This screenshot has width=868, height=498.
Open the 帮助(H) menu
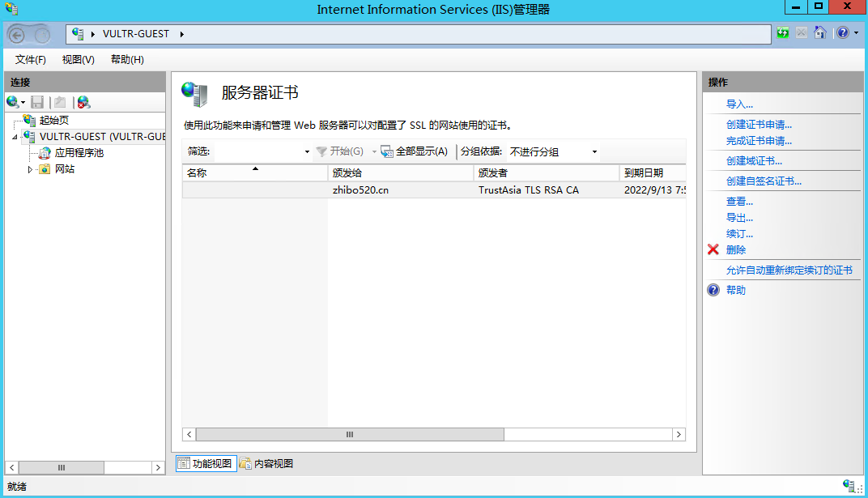point(127,59)
